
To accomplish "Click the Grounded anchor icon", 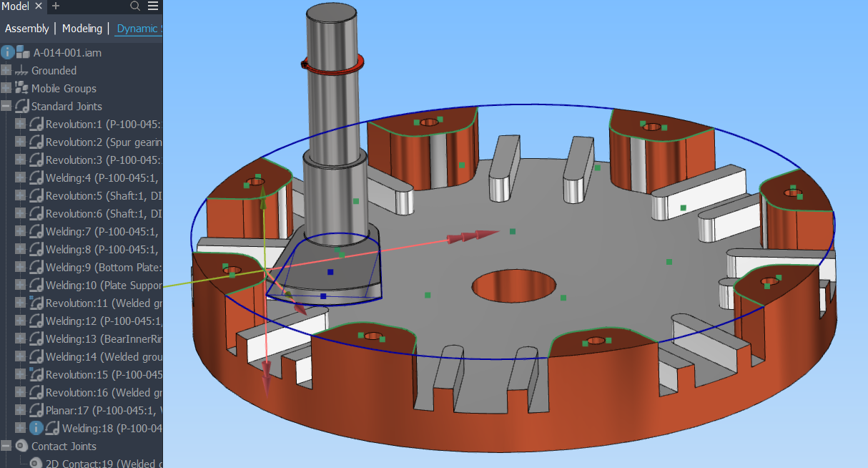I will [x=20, y=70].
